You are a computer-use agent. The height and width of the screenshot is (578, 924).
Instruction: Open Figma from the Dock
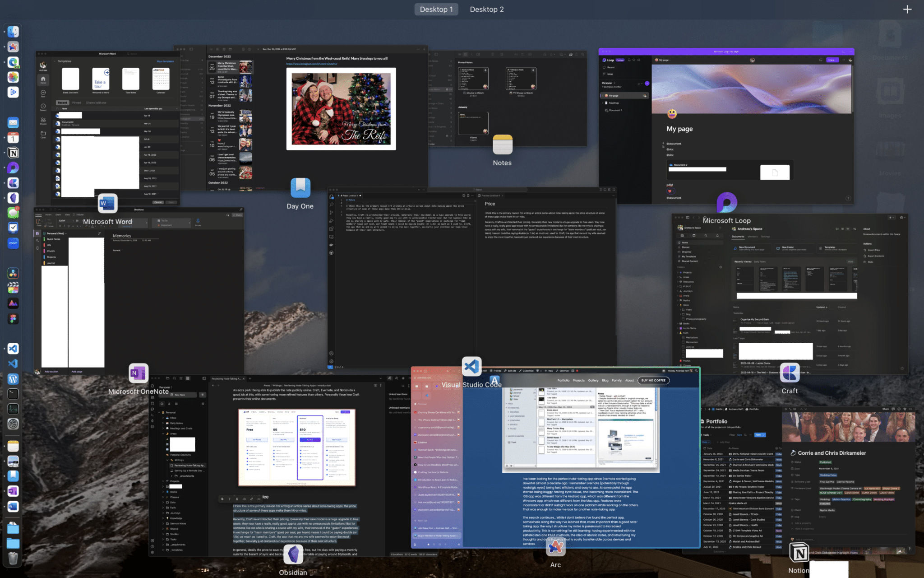[x=13, y=319]
